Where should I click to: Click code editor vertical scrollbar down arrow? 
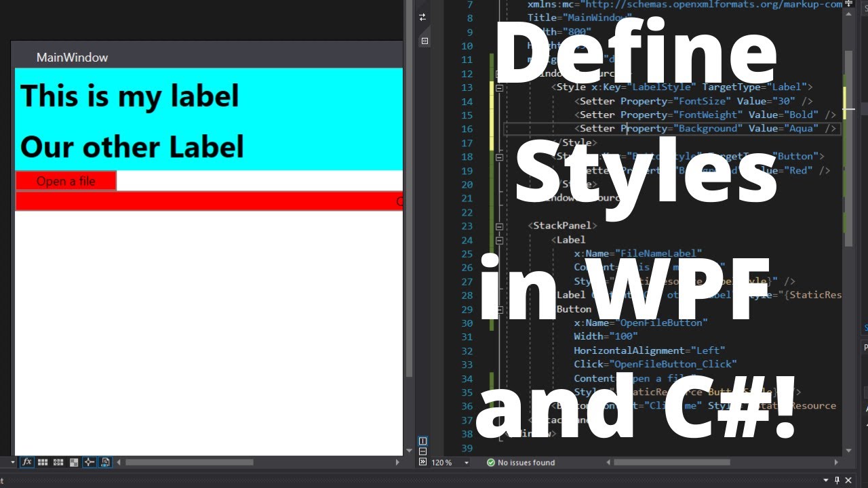click(x=848, y=450)
